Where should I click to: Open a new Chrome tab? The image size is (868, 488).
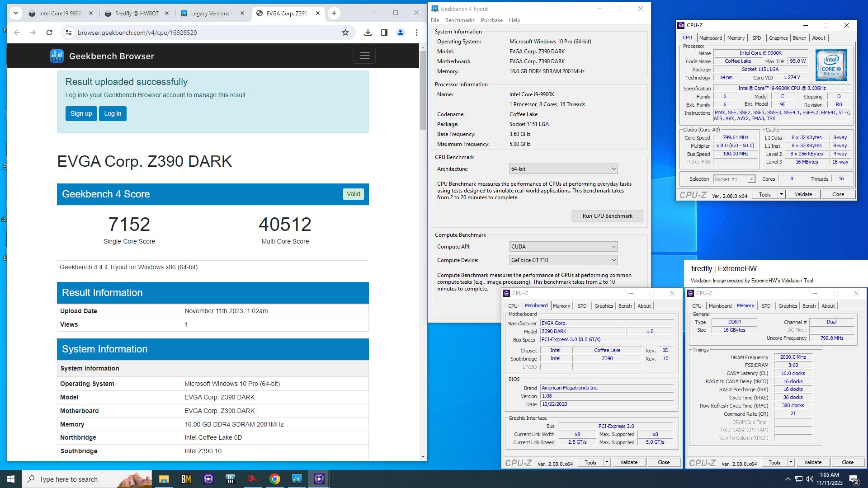[x=334, y=13]
